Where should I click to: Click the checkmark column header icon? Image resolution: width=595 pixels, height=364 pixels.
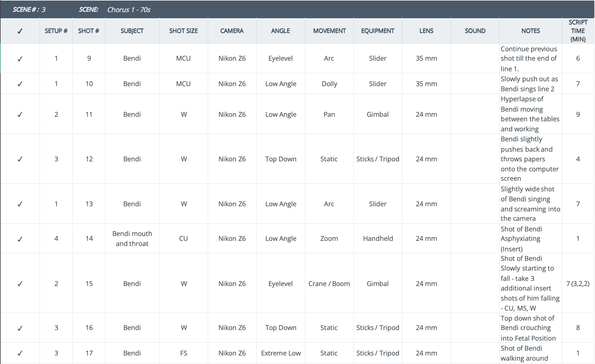point(20,31)
